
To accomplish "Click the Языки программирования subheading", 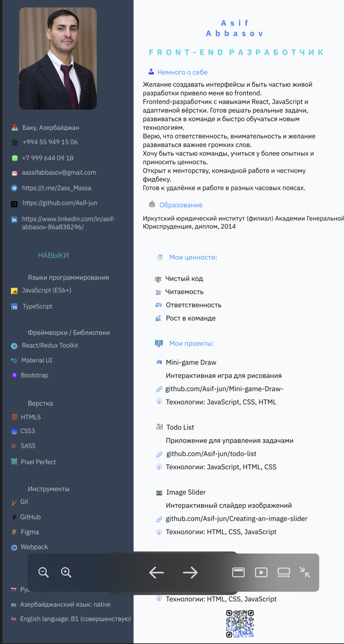I will point(68,277).
